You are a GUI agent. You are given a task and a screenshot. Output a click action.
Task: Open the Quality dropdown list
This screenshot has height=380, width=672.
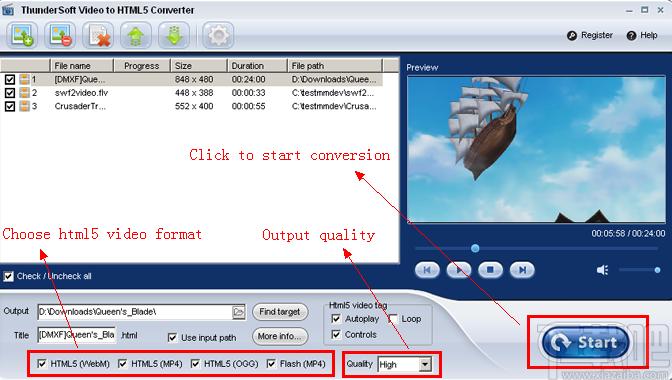pyautogui.click(x=425, y=365)
